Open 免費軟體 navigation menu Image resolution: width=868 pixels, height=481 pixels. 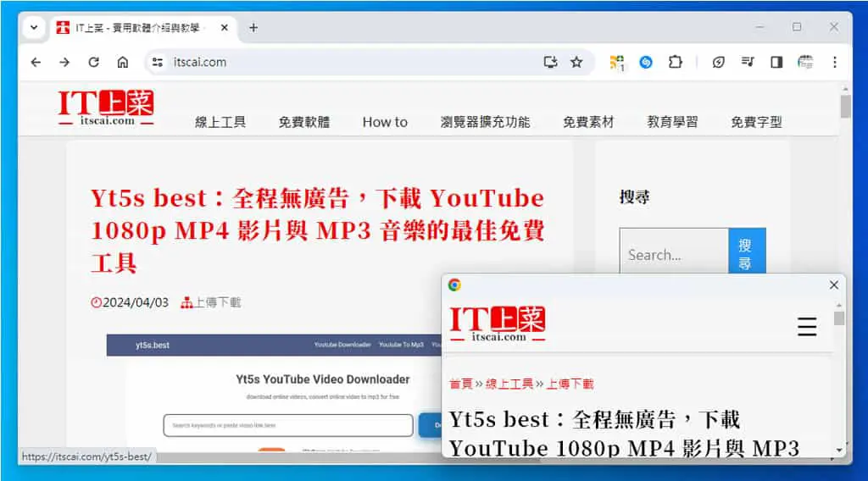tap(304, 122)
